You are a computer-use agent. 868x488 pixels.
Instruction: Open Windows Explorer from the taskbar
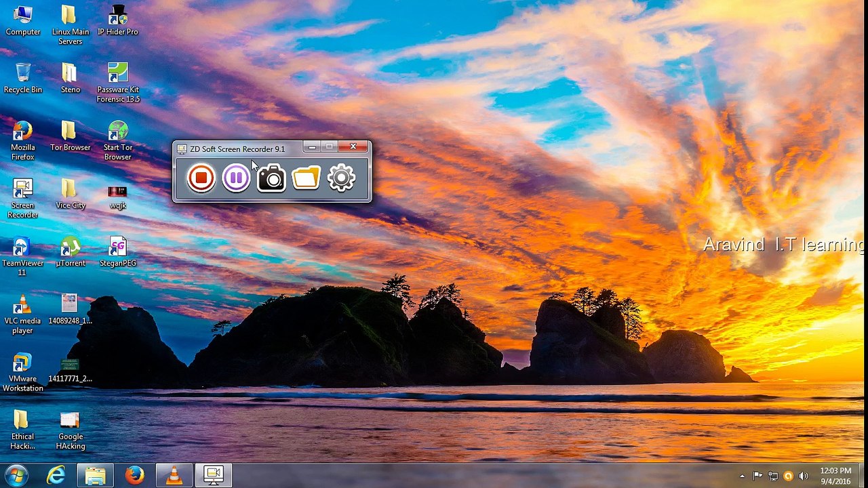pyautogui.click(x=95, y=476)
